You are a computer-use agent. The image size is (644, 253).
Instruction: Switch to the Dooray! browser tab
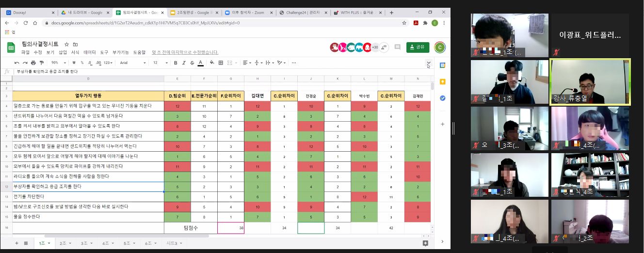pyautogui.click(x=29, y=12)
